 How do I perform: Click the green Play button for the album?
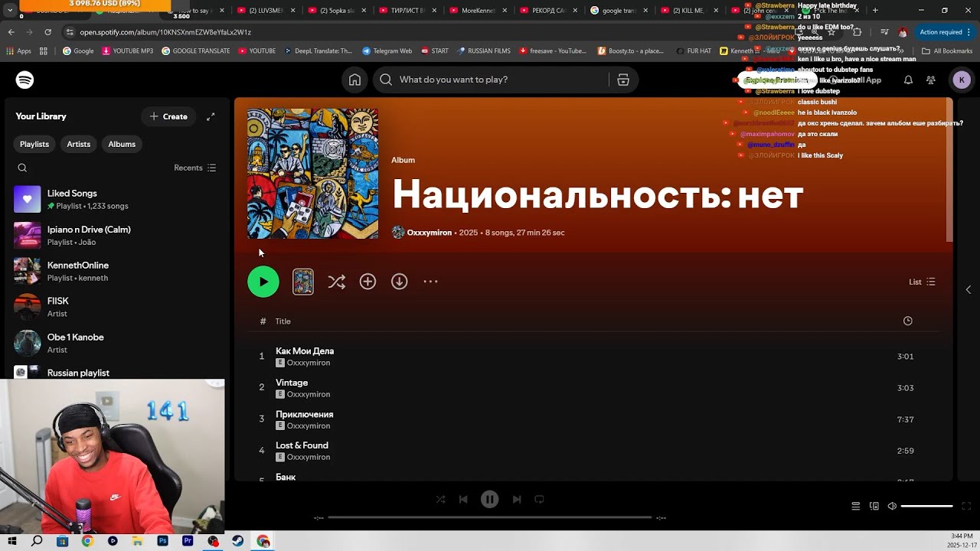263,282
